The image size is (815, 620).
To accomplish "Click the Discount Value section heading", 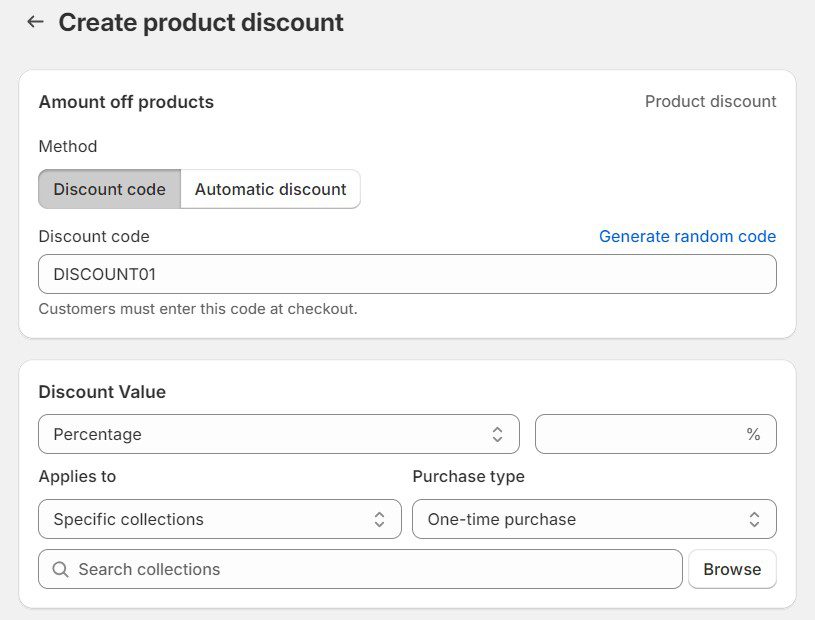I will 102,392.
